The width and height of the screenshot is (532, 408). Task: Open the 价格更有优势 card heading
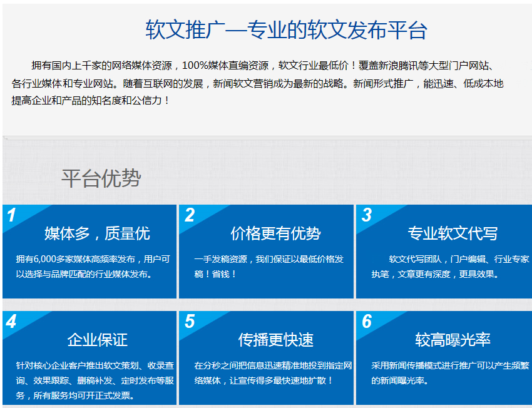[275, 234]
